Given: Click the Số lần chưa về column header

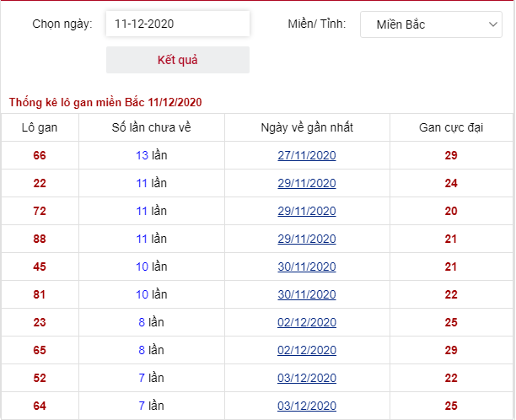Looking at the screenshot, I should [x=152, y=127].
